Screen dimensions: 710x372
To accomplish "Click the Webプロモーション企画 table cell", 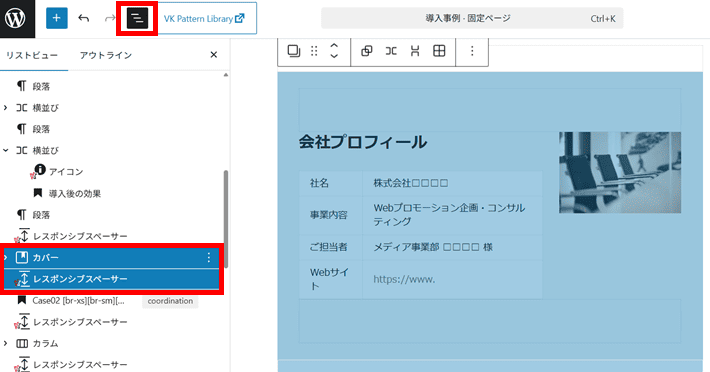I will [452, 215].
